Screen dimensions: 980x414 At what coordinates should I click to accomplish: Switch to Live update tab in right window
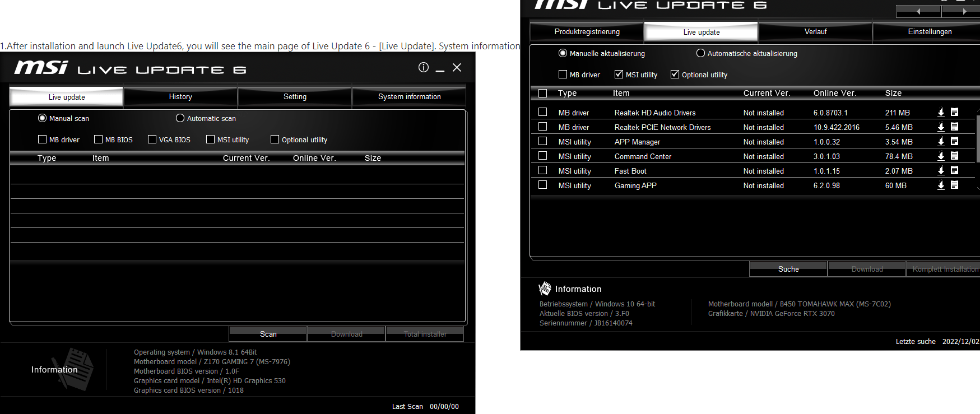tap(701, 32)
